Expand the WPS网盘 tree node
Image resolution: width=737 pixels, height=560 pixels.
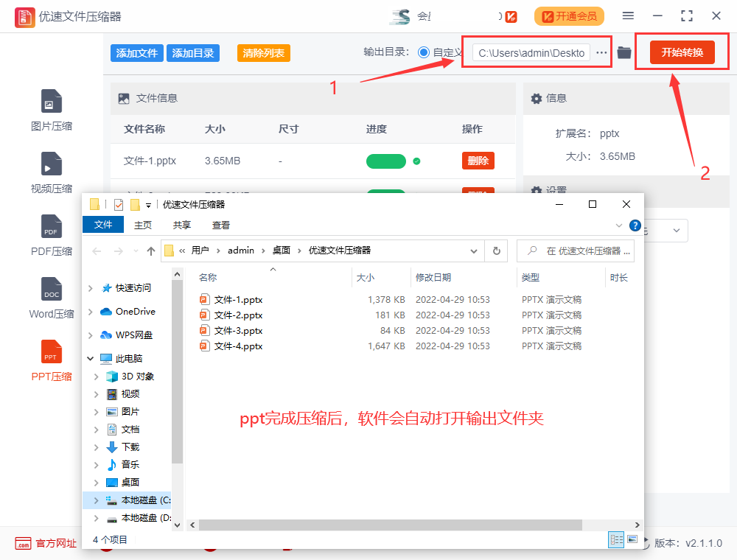click(x=90, y=335)
